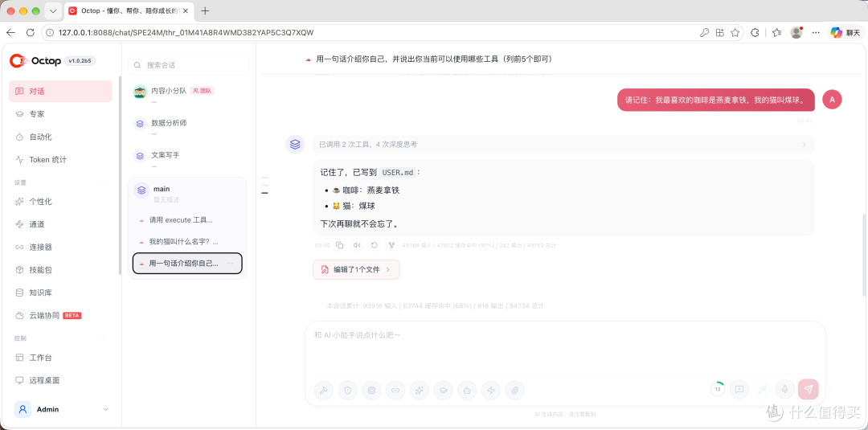The image size is (868, 430).
Task: Click the chat bubble plus icon
Action: [739, 389]
